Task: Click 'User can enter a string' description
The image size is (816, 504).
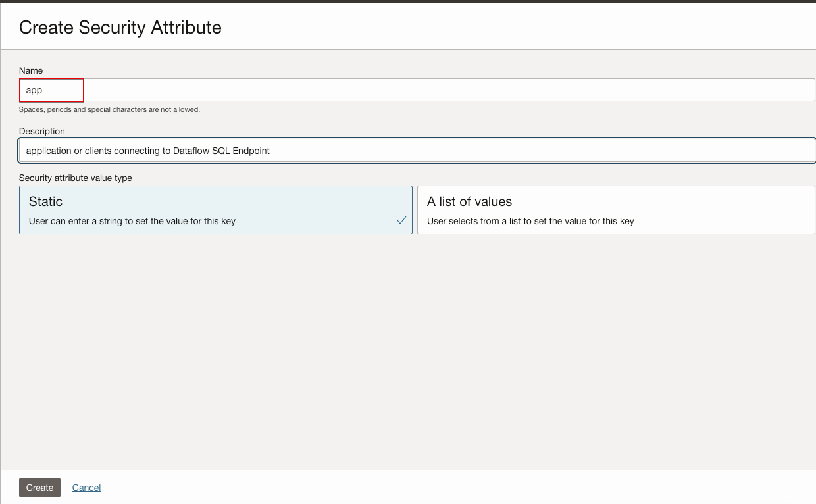Action: point(132,221)
